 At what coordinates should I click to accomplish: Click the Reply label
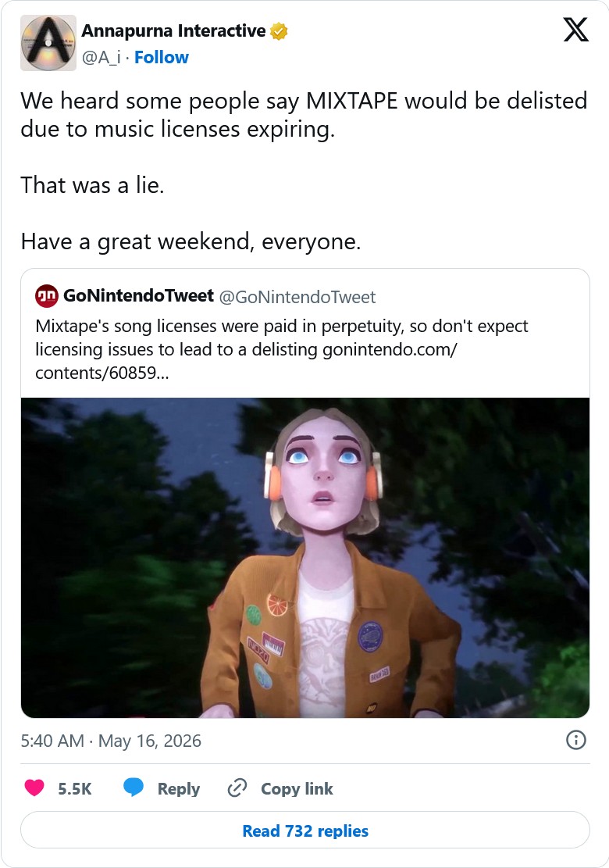[x=179, y=788]
